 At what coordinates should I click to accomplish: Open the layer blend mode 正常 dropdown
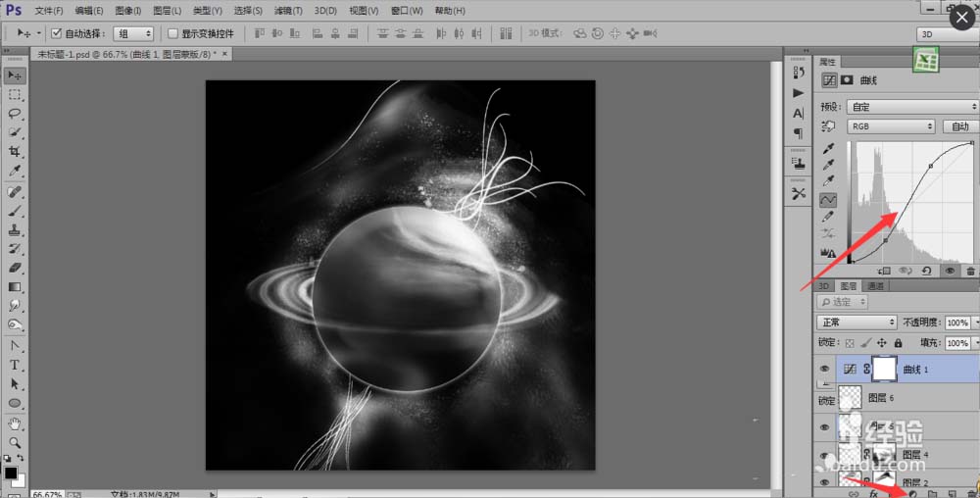click(858, 323)
